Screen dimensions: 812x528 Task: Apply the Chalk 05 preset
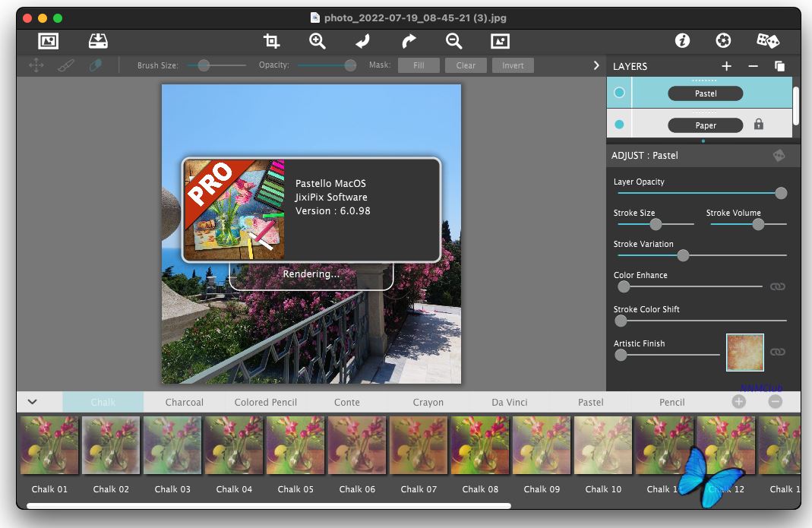[295, 446]
